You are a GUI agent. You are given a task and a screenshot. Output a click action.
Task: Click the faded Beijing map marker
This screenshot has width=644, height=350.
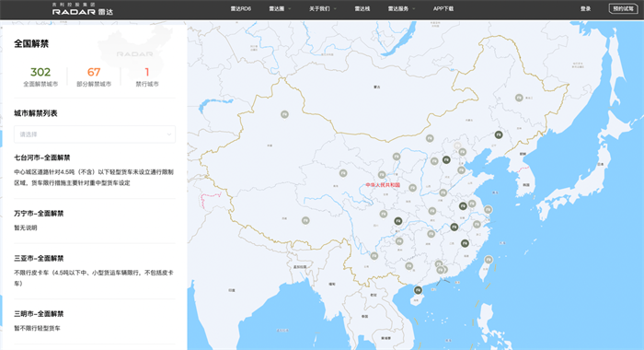[x=457, y=146]
